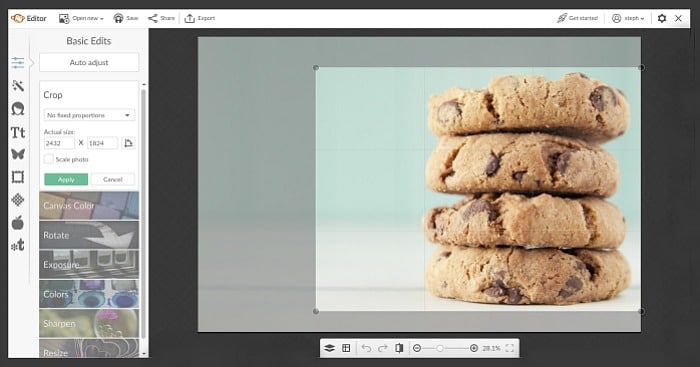The width and height of the screenshot is (700, 367).
Task: Redo the last edit
Action: (x=383, y=348)
